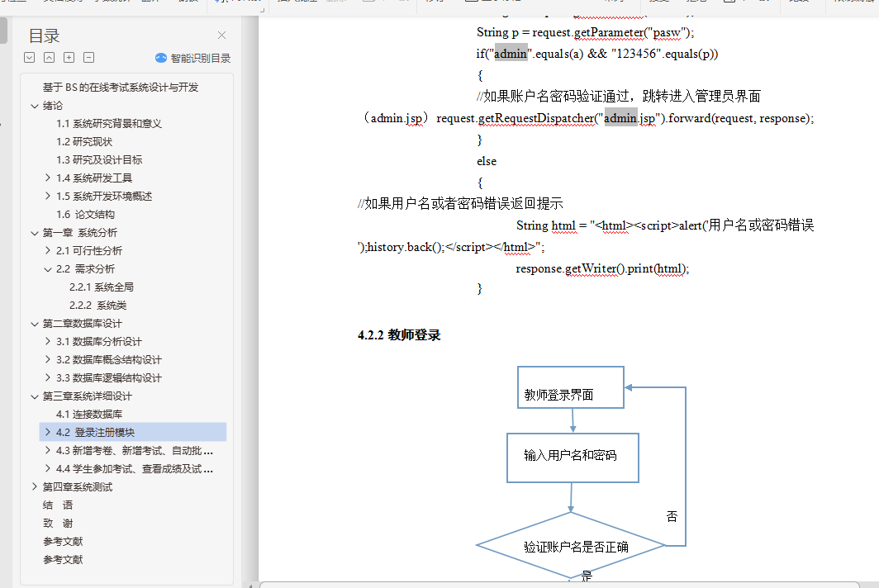The height and width of the screenshot is (588, 879).
Task: Go to 2.2.2 系统类
Action: [x=98, y=305]
